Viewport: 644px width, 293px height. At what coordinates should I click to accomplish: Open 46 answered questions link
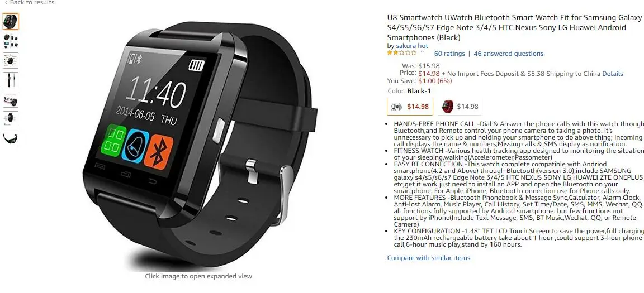click(x=509, y=54)
